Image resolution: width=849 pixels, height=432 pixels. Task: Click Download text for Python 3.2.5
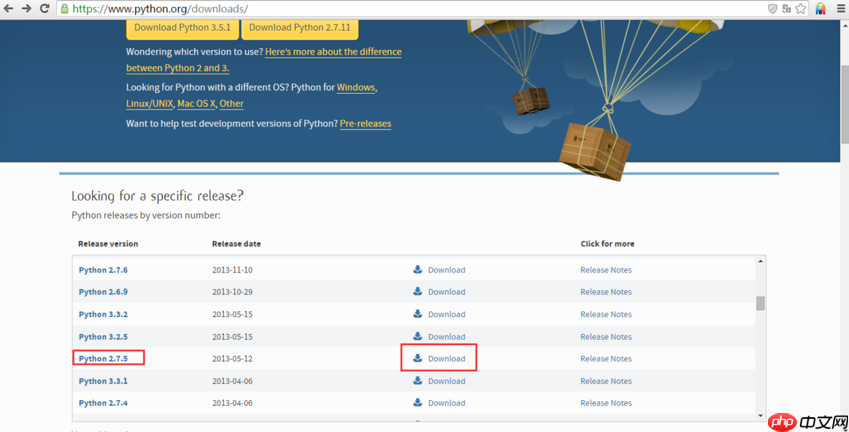pos(447,337)
